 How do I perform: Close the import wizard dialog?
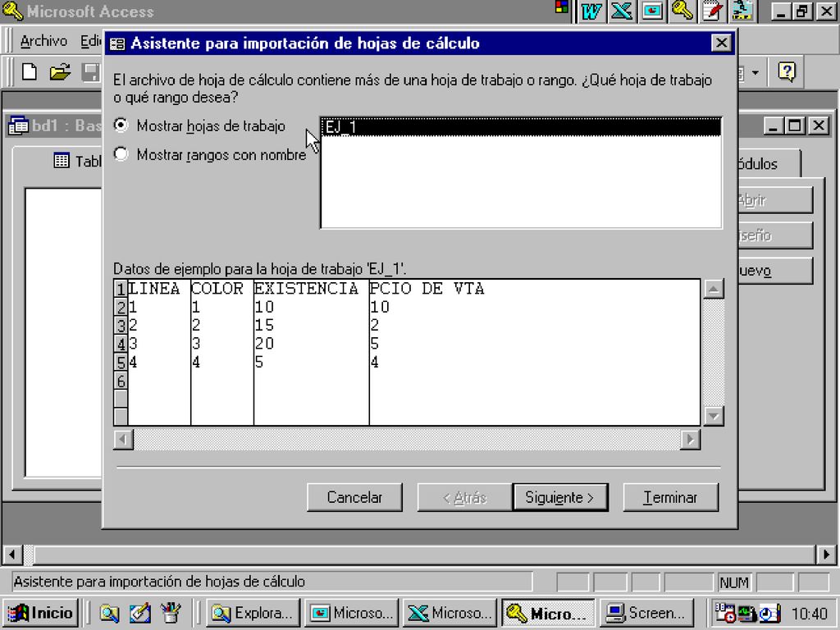pos(721,43)
